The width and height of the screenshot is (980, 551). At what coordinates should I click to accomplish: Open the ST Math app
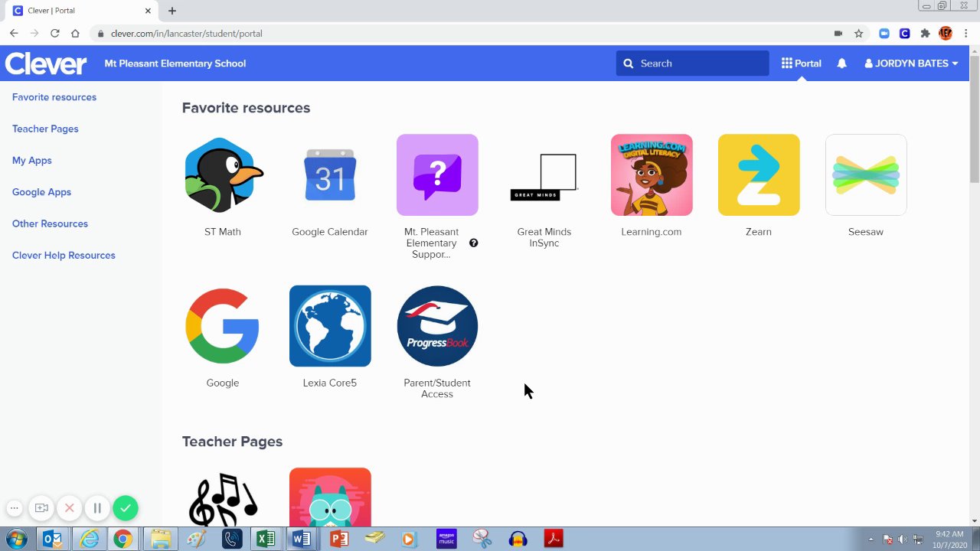tap(223, 175)
